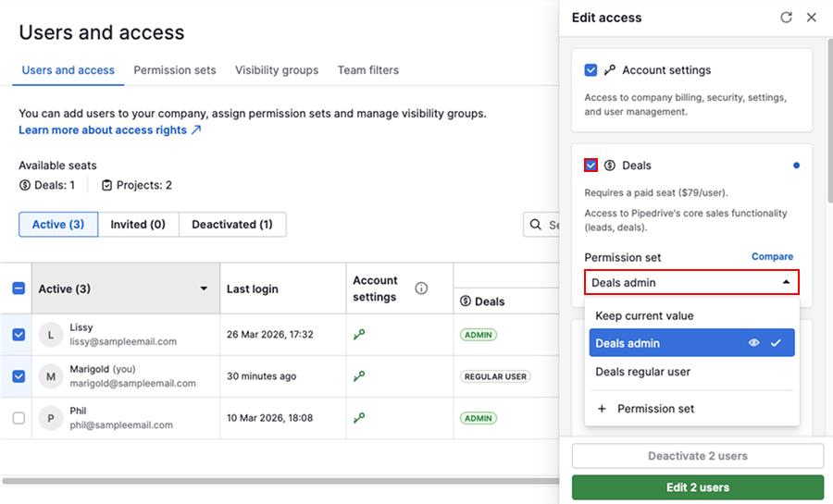Click the search magnifier icon

click(537, 225)
